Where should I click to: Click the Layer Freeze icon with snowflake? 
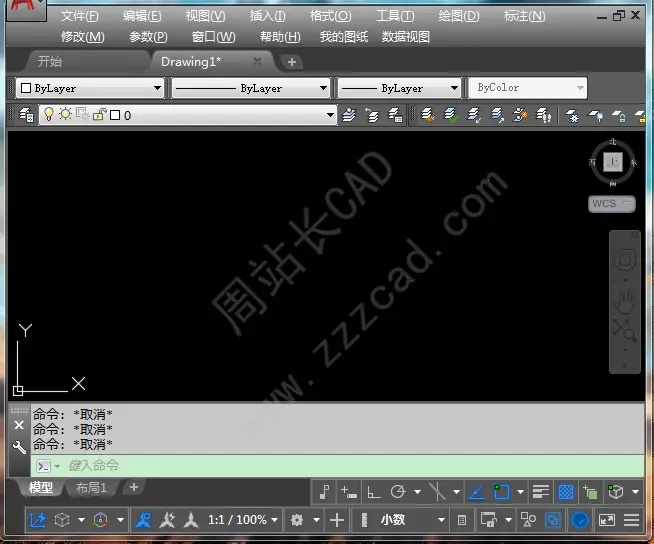(573, 116)
